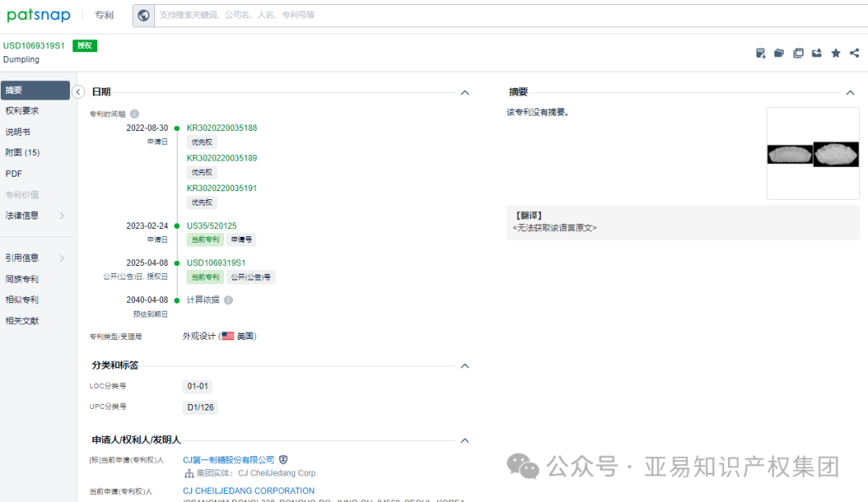The image size is (868, 502).
Task: Click the 优先权 tag under KR3020220035188
Action: (202, 142)
